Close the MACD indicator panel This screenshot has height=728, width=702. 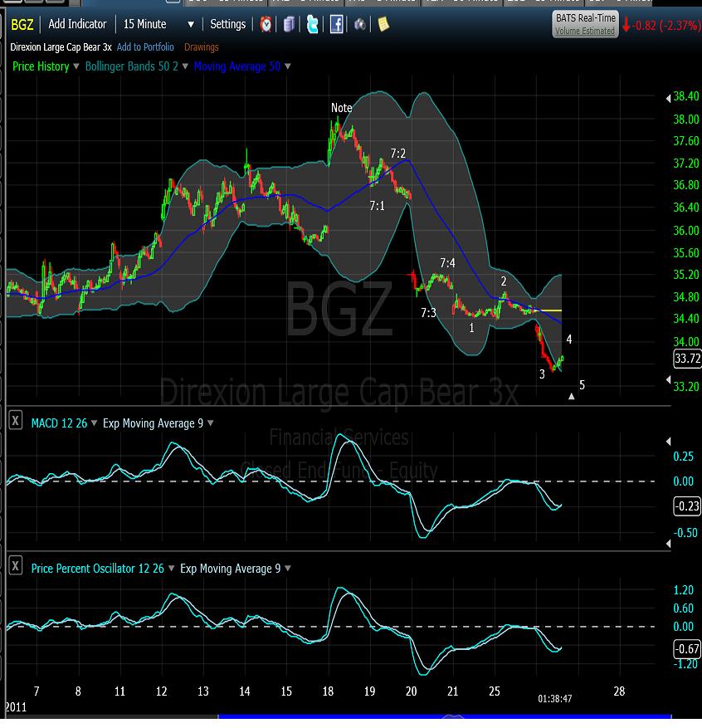tap(16, 422)
